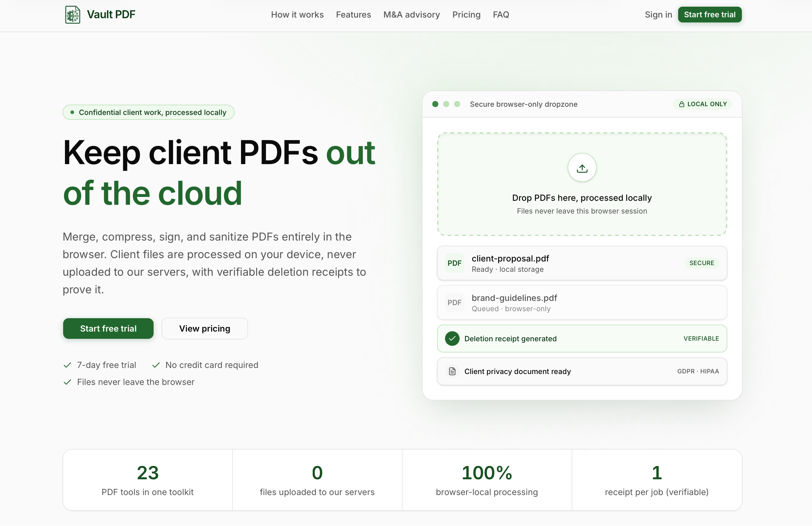Click 'Client privacy document ready' text
This screenshot has width=812, height=526.
pyautogui.click(x=517, y=371)
